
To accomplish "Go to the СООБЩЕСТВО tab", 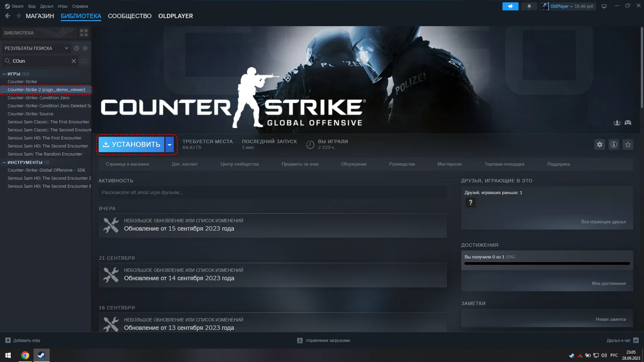I will click(129, 16).
